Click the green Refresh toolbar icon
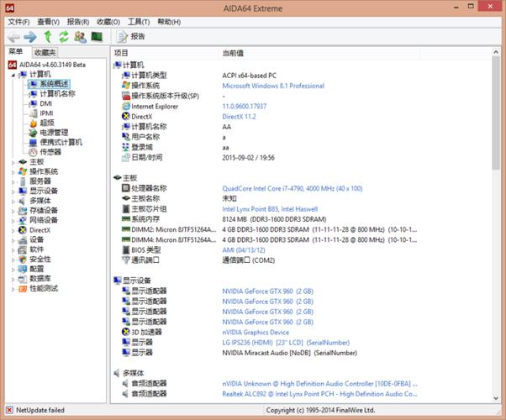This screenshot has height=420, width=506. 64,37
